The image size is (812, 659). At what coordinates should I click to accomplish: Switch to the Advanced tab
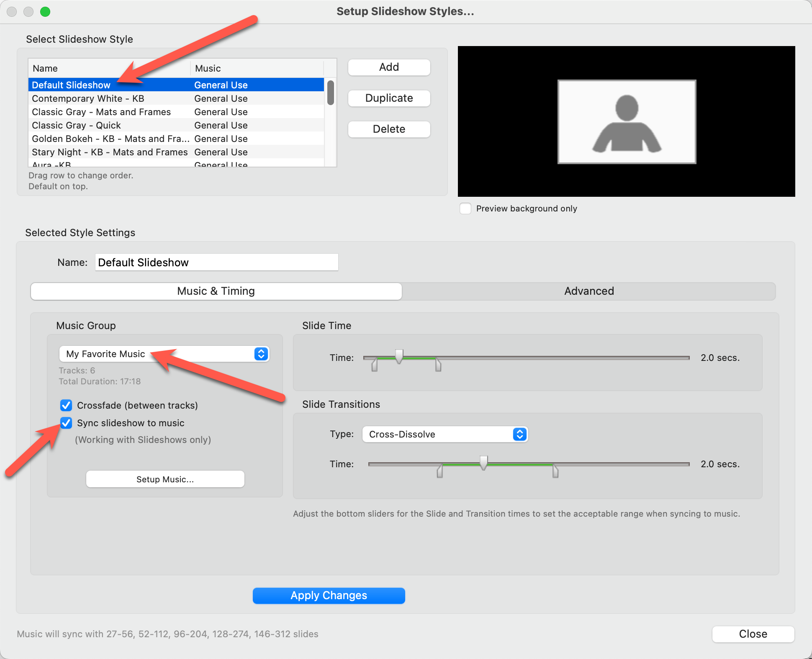(588, 291)
